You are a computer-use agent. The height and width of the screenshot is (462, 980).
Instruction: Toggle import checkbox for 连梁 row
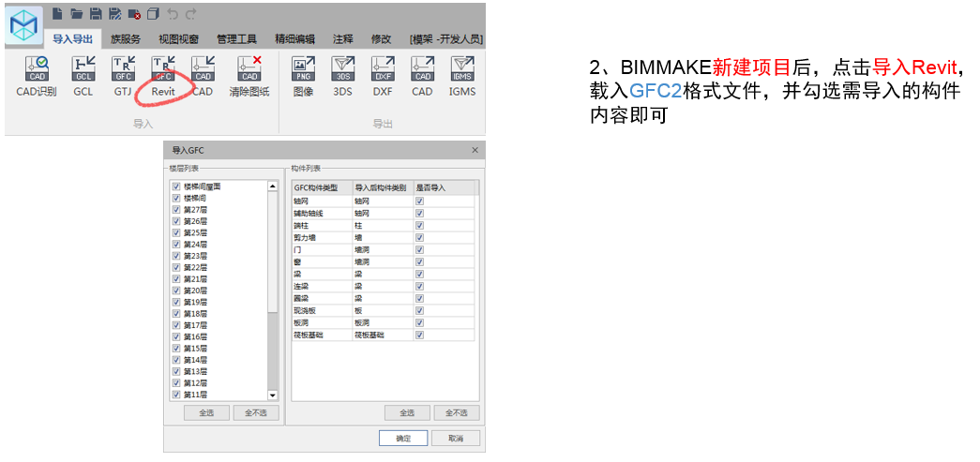point(419,287)
